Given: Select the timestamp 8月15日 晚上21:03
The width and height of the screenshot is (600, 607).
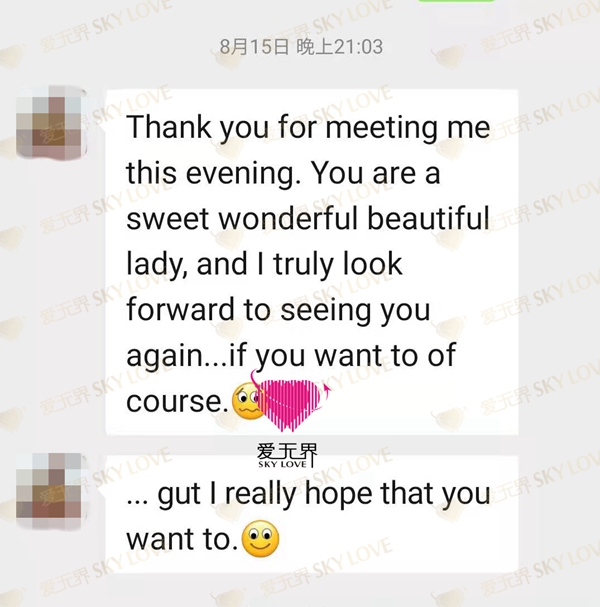Looking at the screenshot, I should click(302, 47).
